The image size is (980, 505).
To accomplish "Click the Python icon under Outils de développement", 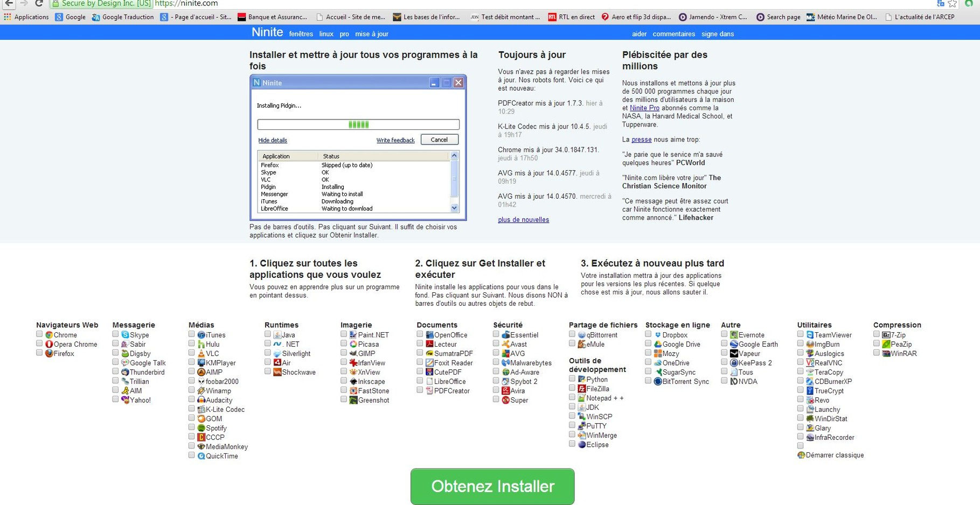I will pos(582,379).
